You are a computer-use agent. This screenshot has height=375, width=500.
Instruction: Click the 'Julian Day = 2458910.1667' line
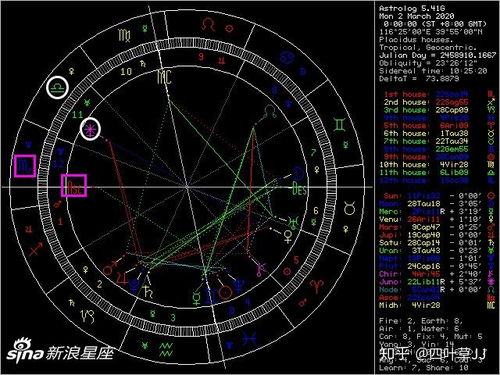(x=438, y=55)
